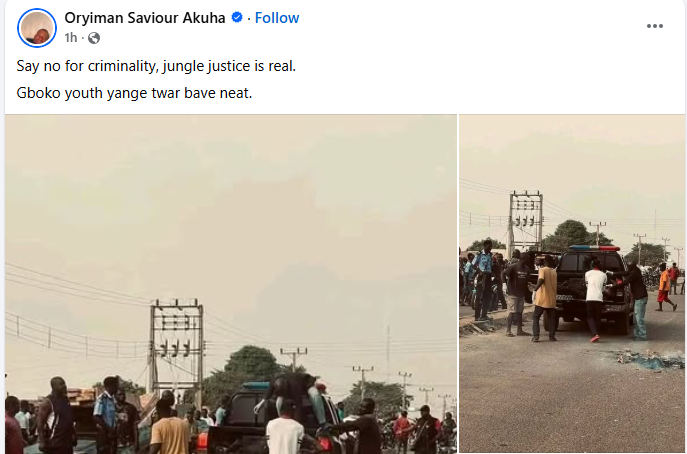The image size is (687, 454).
Task: Click the power pole in the right photo
Action: 526,220
